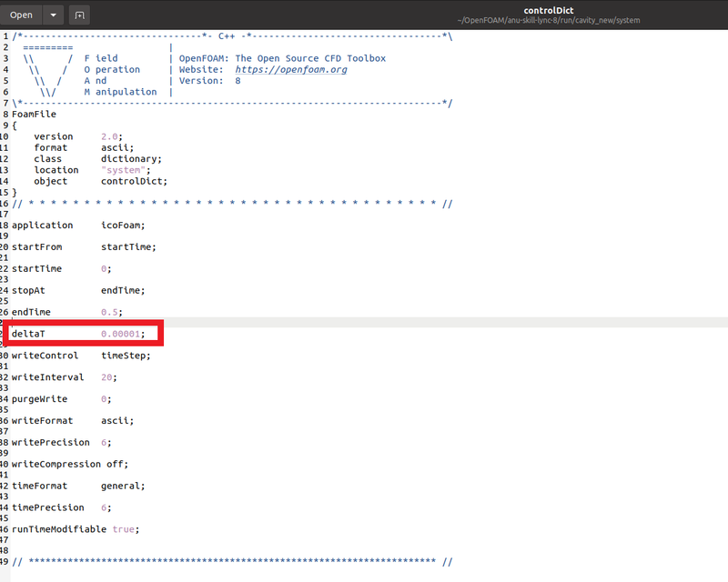Open the https://openfoam.org website link
This screenshot has height=582, width=728.
(291, 69)
